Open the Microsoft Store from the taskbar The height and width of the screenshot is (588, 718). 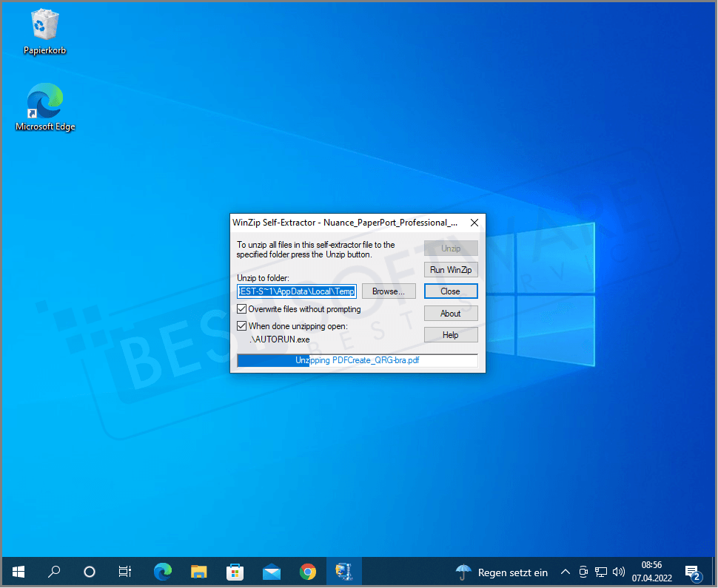click(235, 571)
